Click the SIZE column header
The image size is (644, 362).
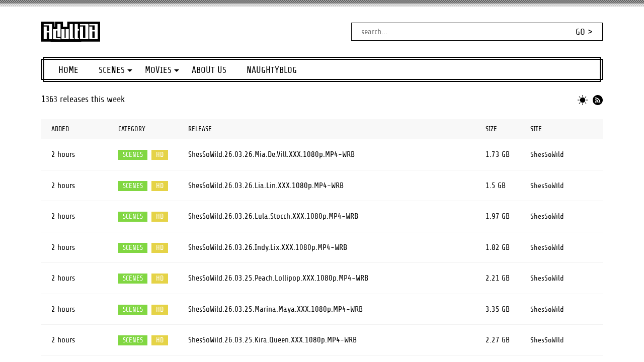(x=491, y=129)
